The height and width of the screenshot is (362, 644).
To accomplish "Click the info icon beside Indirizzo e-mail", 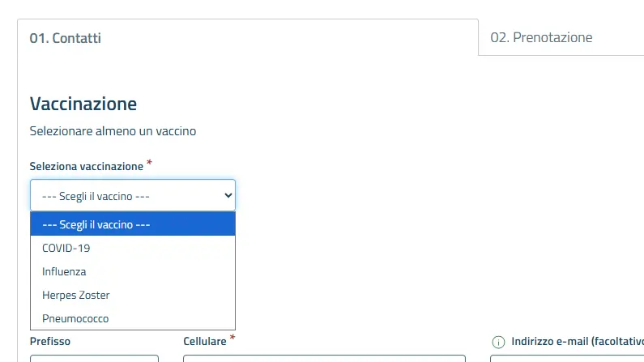I will click(x=498, y=342).
